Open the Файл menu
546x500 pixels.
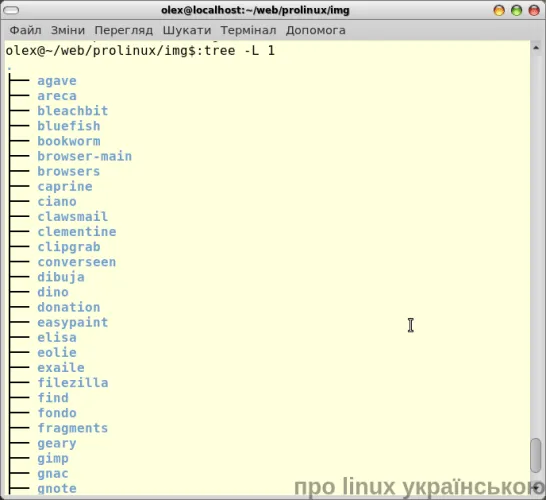click(25, 30)
